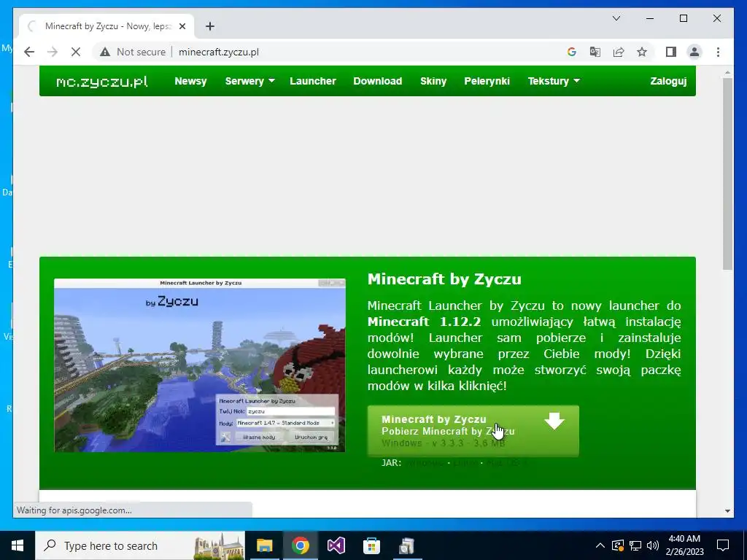Click the Chrome taskbar icon
The height and width of the screenshot is (560, 747).
click(x=300, y=545)
